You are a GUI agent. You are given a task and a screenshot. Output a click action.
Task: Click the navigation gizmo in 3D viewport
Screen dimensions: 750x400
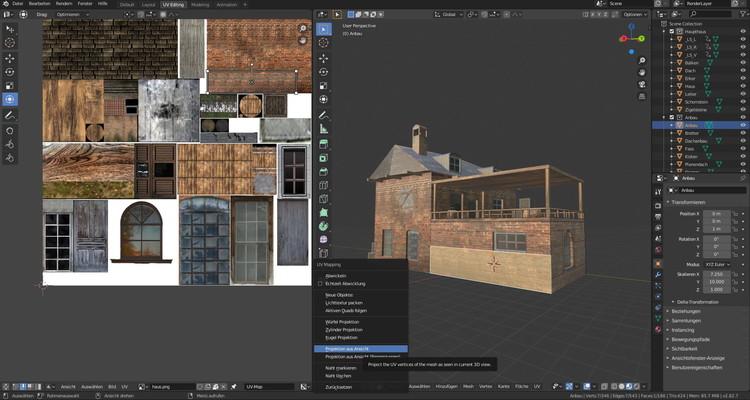point(632,37)
